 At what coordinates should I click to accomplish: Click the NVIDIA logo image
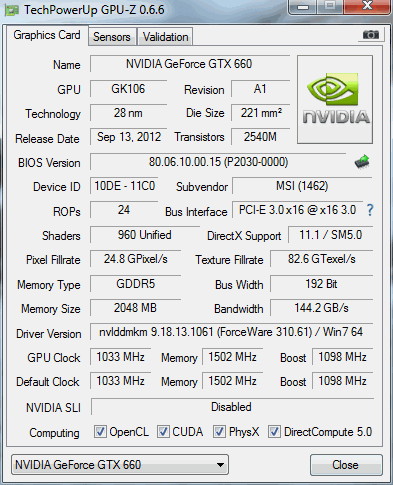pos(335,100)
